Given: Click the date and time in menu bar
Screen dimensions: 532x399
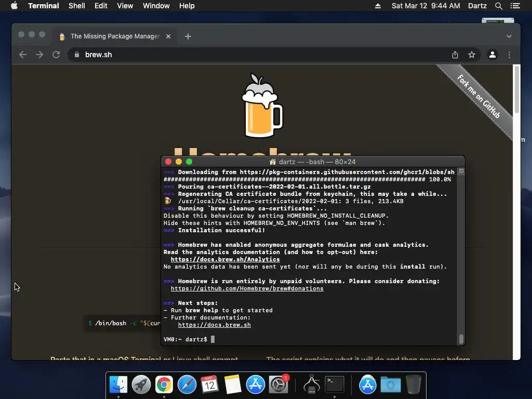Looking at the screenshot, I should pos(426,6).
